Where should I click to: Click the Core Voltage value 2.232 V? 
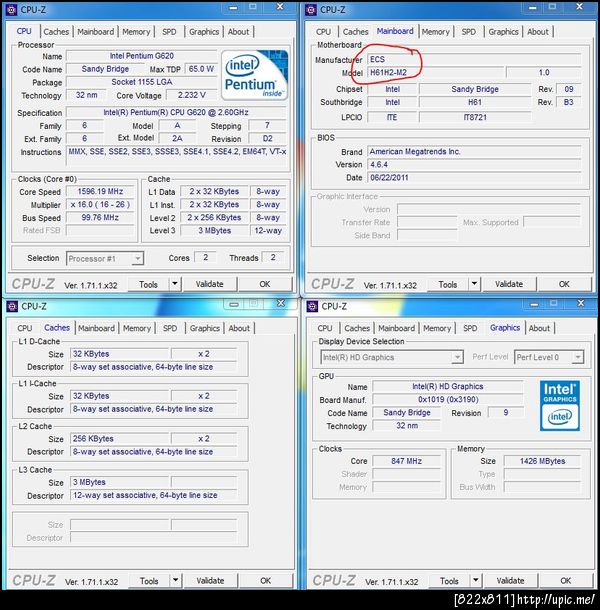(191, 95)
